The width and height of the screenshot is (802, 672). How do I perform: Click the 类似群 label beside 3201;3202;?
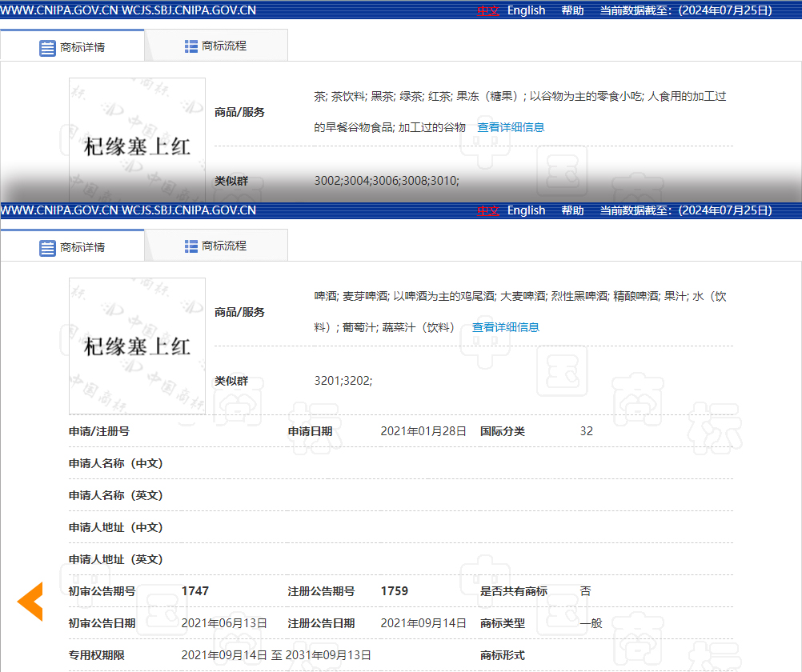tap(231, 381)
